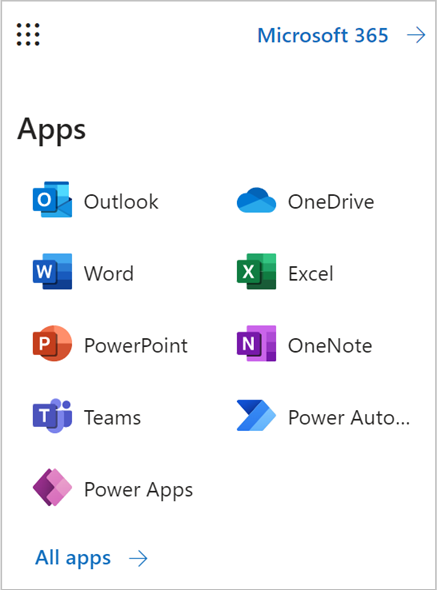Click the Excel label

pos(311,274)
